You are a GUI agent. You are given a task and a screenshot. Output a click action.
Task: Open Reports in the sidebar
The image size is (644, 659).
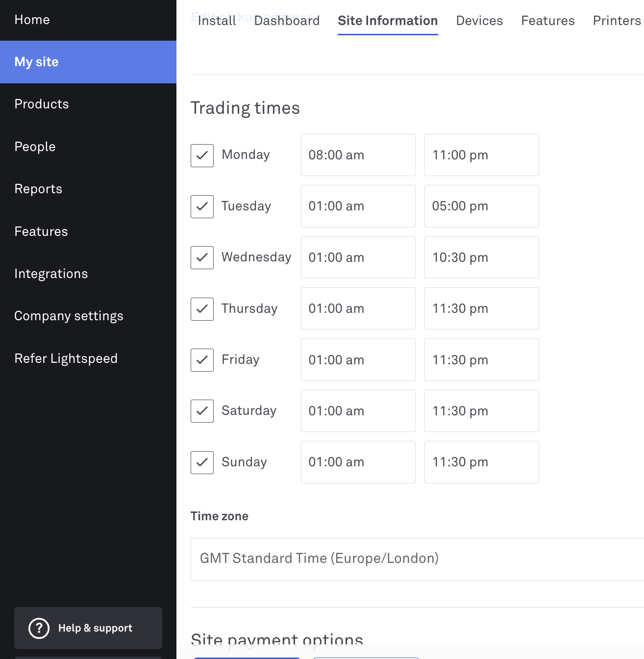[x=88, y=189]
